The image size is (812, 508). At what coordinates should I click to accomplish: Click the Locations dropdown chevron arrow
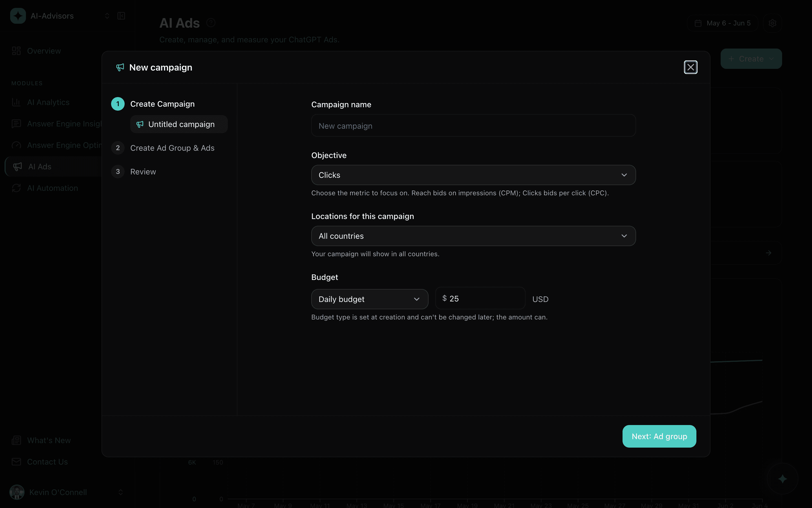624,236
